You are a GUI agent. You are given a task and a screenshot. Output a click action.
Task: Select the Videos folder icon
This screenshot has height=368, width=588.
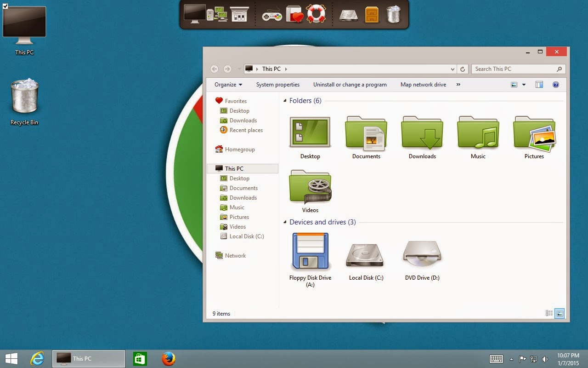point(310,186)
